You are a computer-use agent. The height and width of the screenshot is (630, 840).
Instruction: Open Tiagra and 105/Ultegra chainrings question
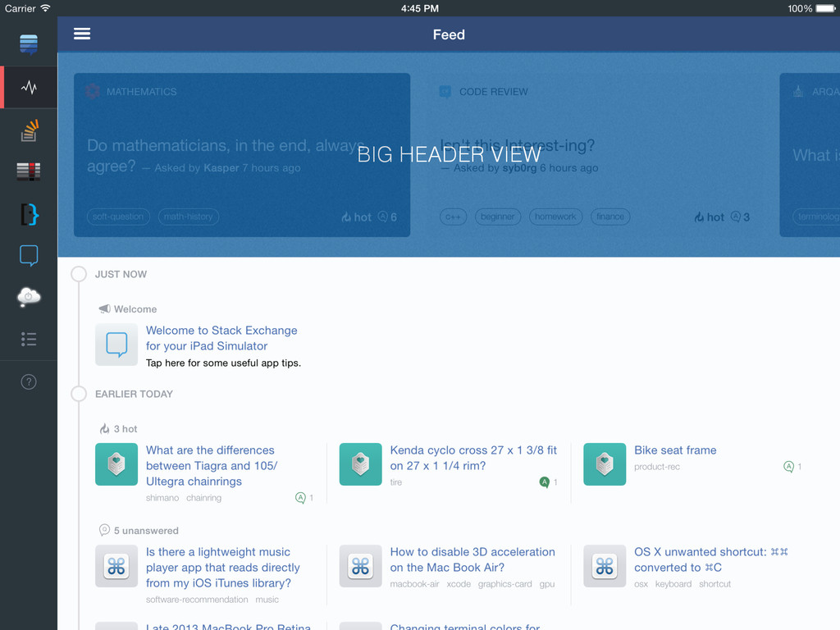tap(212, 466)
